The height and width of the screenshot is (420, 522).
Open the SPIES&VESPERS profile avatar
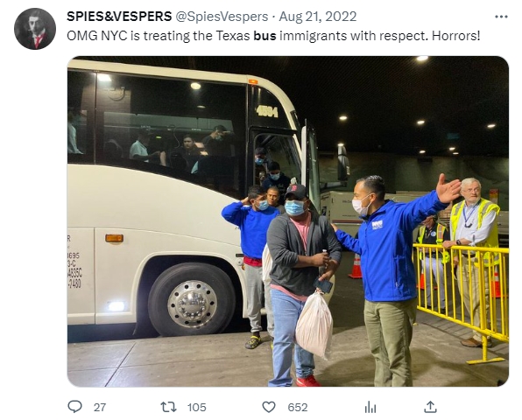(35, 29)
